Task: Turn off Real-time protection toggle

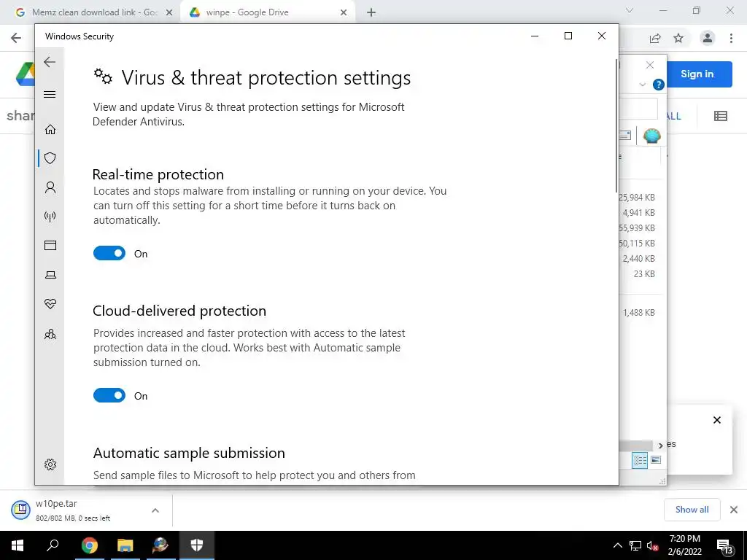Action: 109,253
